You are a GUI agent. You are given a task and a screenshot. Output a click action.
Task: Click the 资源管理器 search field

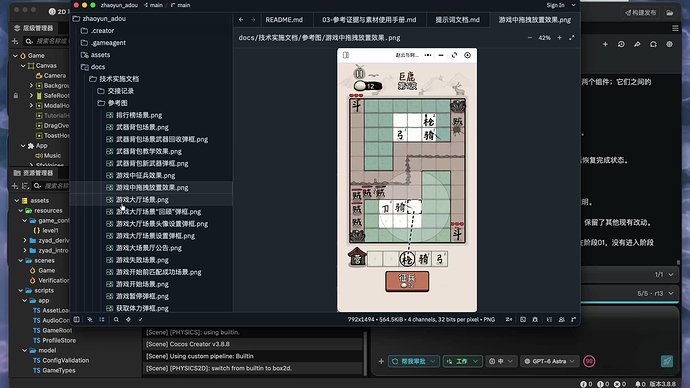point(51,186)
